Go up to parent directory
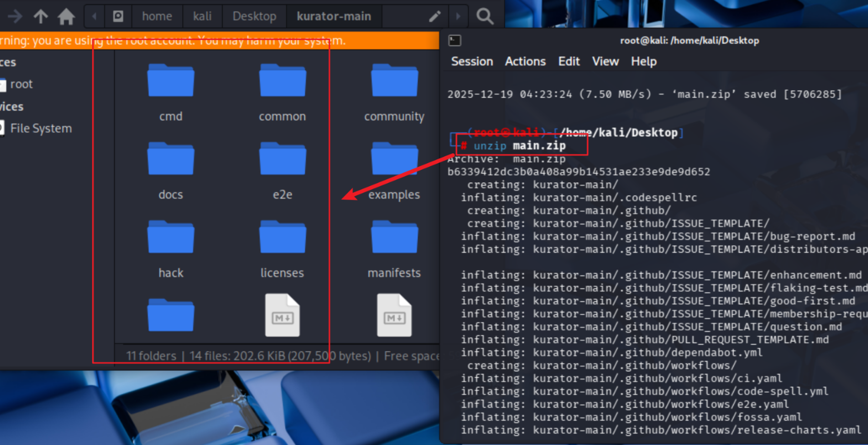The width and height of the screenshot is (868, 445). point(40,16)
